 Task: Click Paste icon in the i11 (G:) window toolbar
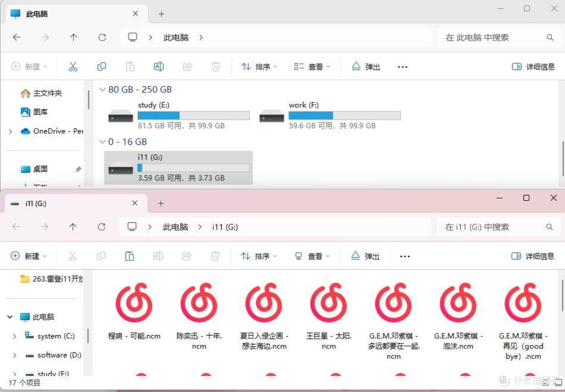(x=129, y=256)
